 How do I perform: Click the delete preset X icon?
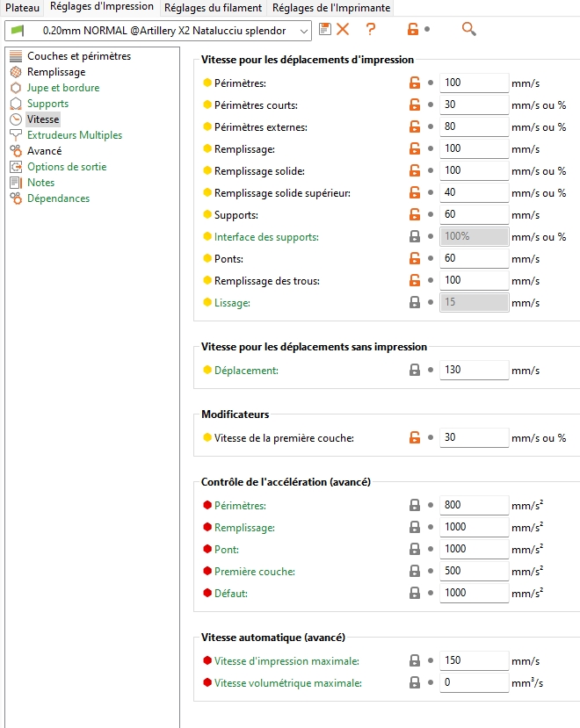pyautogui.click(x=343, y=29)
